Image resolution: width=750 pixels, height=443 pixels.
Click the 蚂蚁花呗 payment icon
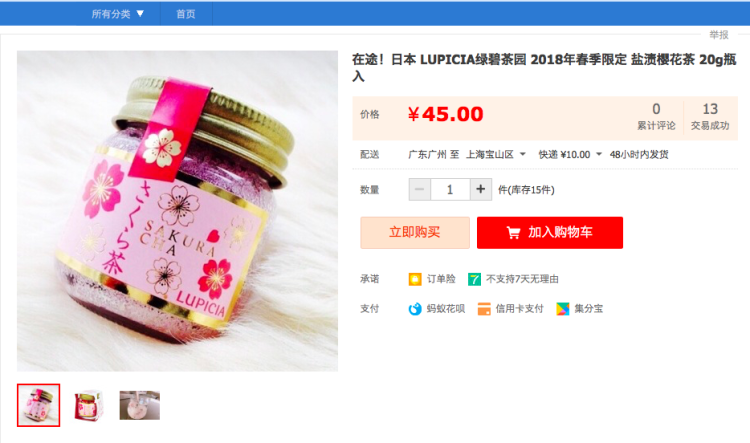click(415, 309)
